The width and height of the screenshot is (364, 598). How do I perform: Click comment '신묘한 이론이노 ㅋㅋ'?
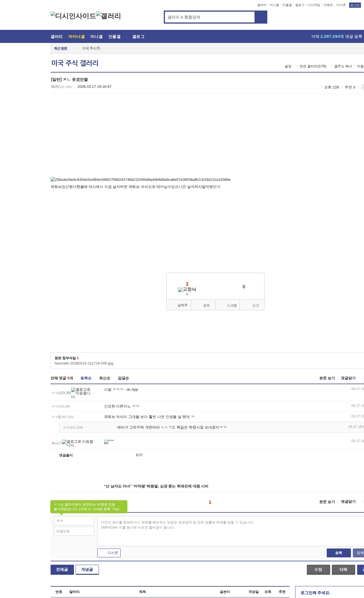(121, 406)
